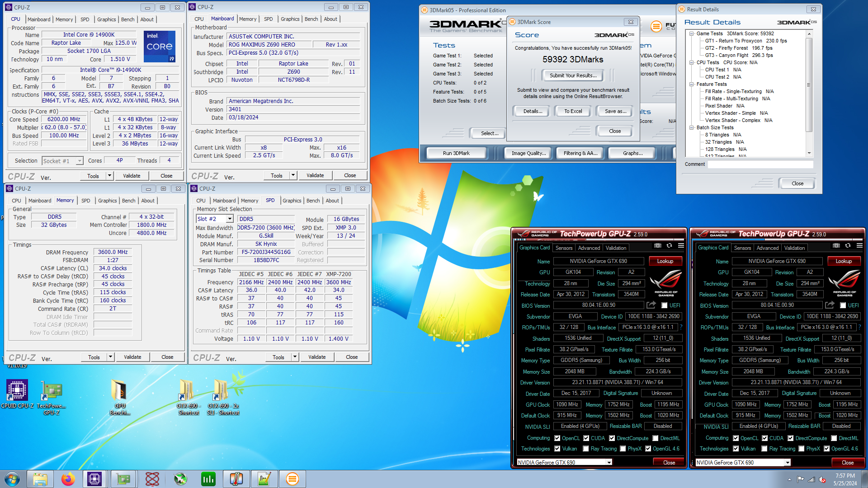Screen dimensions: 868x488
Task: Click Validate in Memory CPU-Z window
Action: click(132, 357)
